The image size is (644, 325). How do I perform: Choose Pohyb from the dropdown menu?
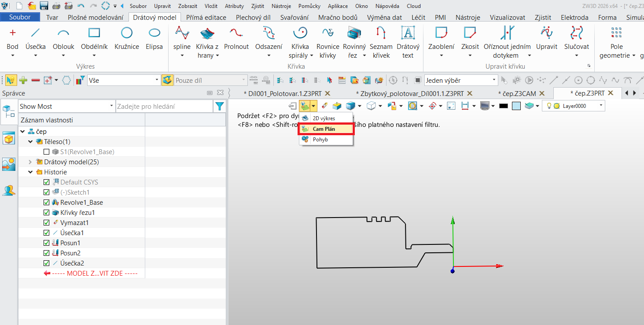pos(326,140)
